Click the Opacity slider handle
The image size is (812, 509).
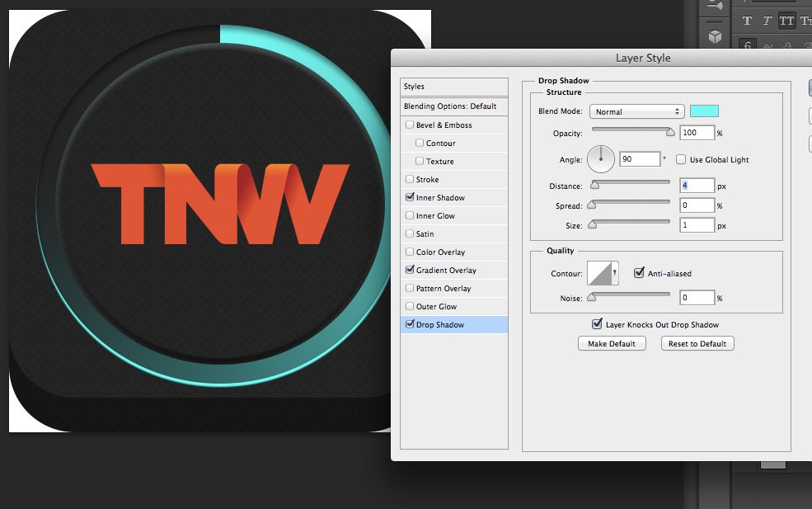(x=670, y=132)
